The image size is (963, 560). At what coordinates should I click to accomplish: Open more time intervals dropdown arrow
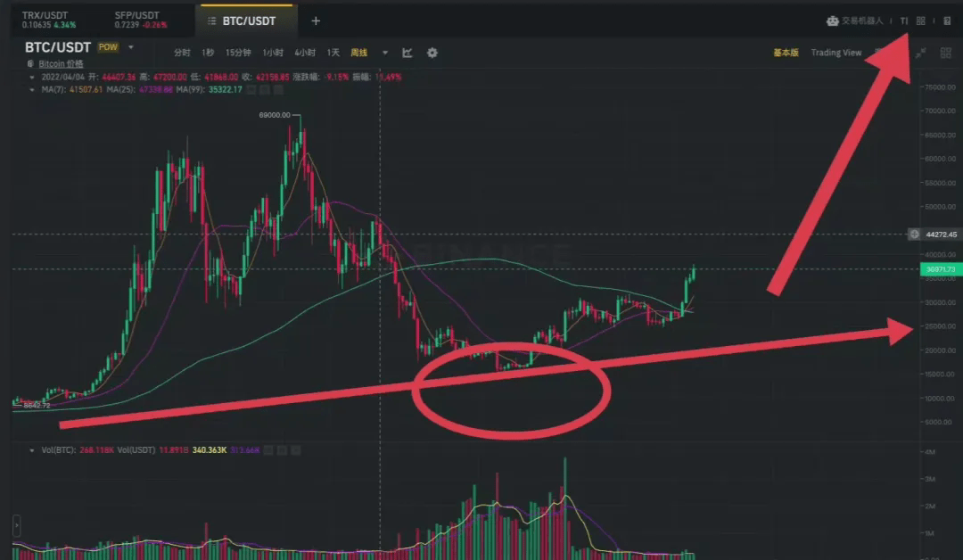385,53
